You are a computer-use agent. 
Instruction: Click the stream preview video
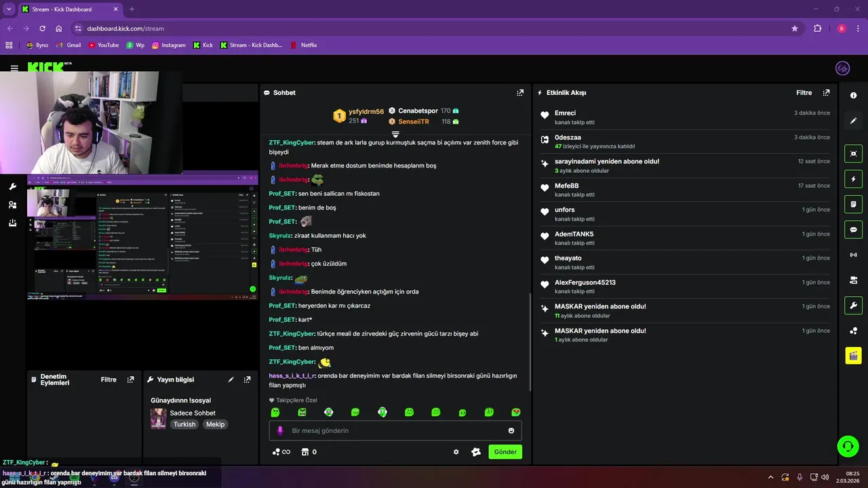click(x=142, y=237)
